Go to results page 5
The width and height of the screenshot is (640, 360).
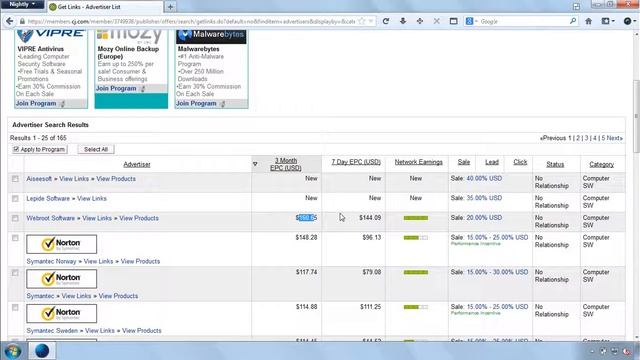pos(603,138)
